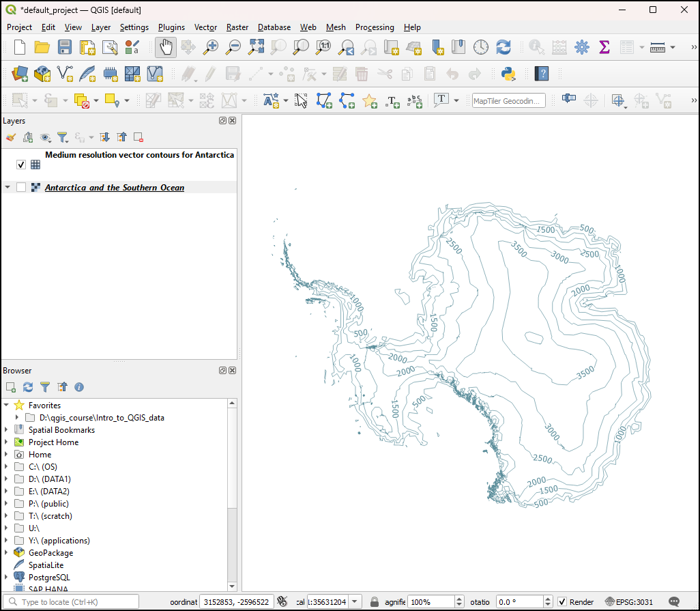Open the Python Console
The width and height of the screenshot is (700, 611).
click(507, 74)
